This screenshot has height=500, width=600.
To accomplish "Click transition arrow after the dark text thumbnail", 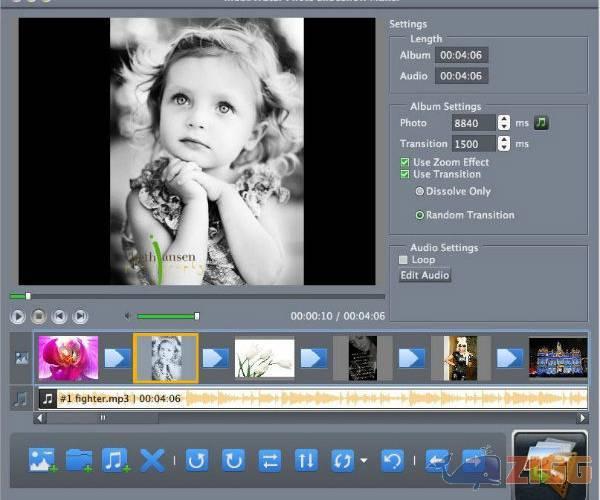I will [x=411, y=358].
